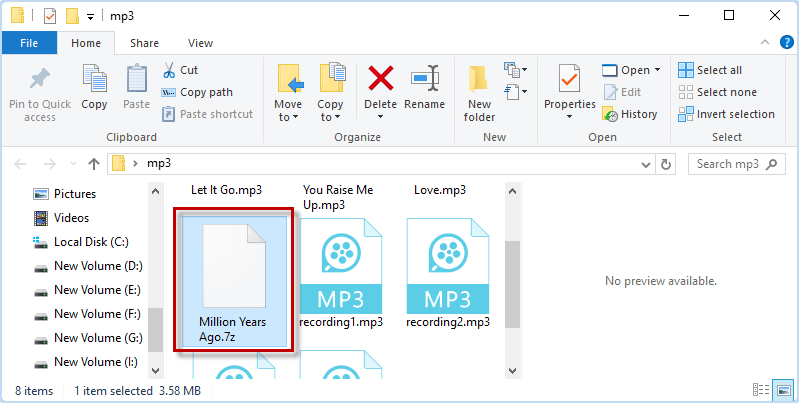Open the New item dropdown icon
This screenshot has height=403, width=799.
click(x=515, y=69)
